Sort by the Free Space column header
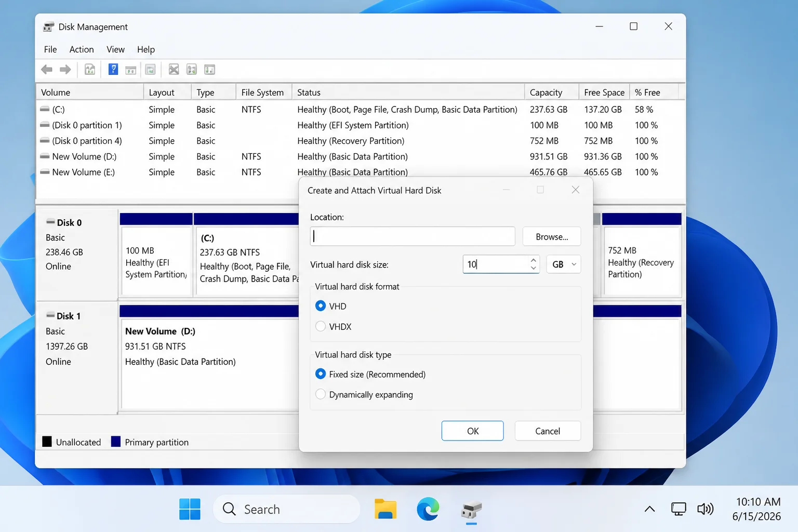Viewport: 798px width, 532px height. click(604, 92)
